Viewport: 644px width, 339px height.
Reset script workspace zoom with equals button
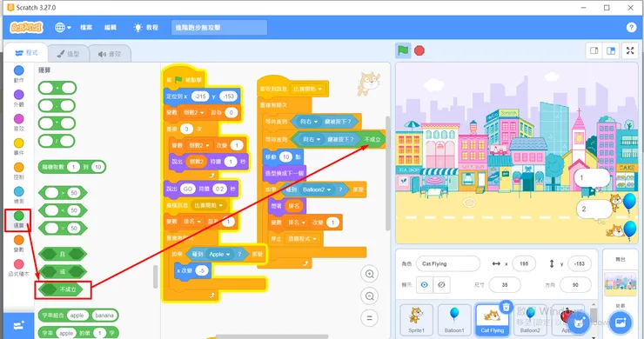click(x=370, y=317)
